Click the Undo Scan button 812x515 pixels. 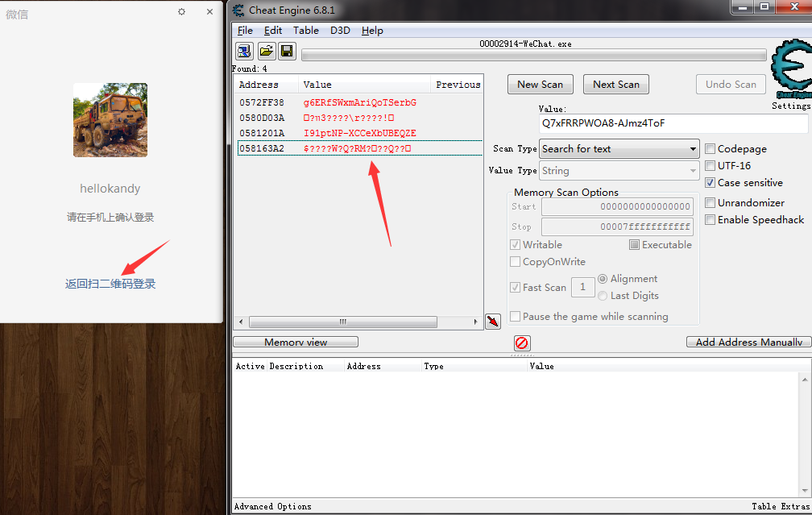pos(731,85)
